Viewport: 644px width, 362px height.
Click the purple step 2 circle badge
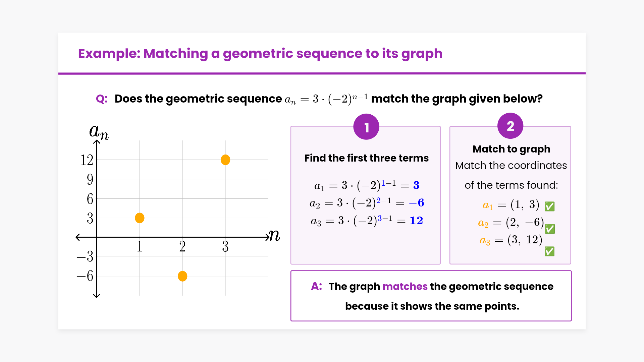(x=510, y=126)
